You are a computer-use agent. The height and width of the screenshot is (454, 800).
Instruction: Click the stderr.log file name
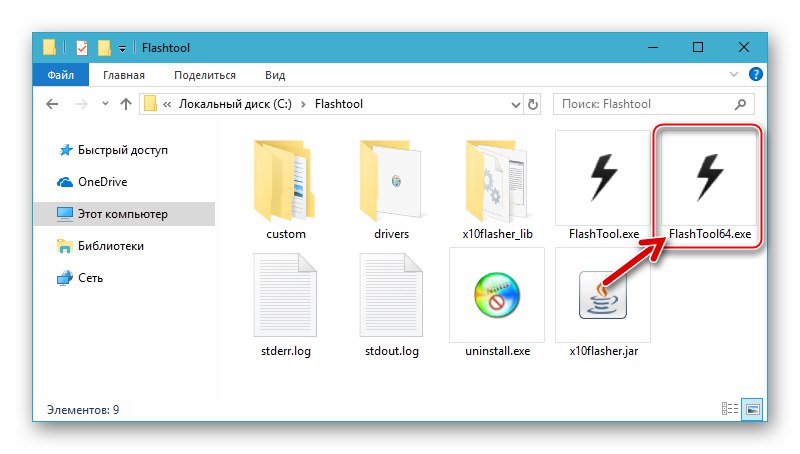(x=286, y=351)
